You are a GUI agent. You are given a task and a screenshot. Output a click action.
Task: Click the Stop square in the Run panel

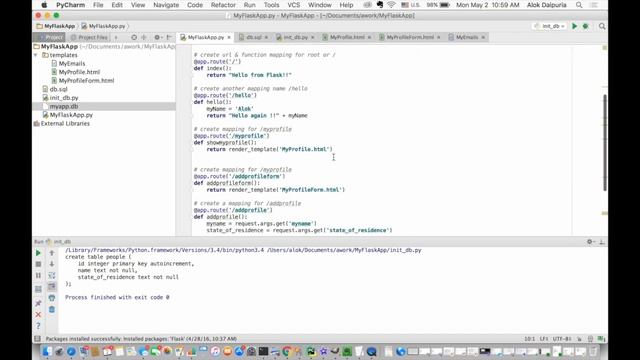tap(38, 264)
